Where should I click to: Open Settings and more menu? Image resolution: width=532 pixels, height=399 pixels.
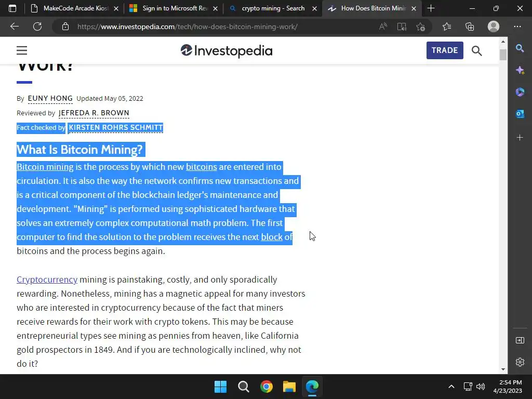(517, 26)
